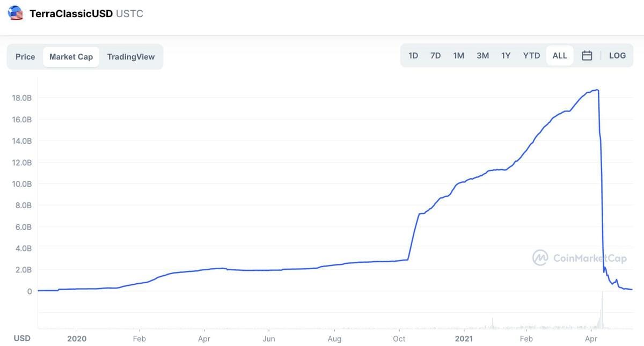
Task: Click the Aug x-axis label
Action: point(334,338)
